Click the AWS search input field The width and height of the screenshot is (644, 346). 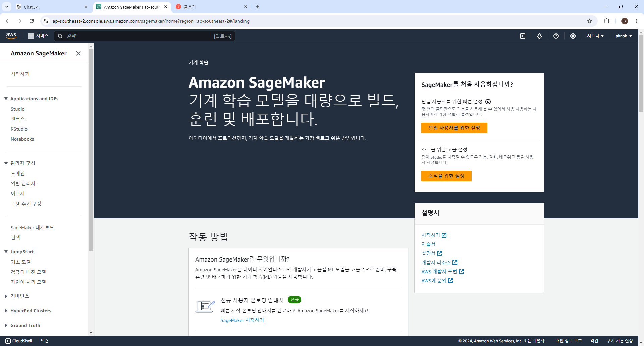[145, 36]
